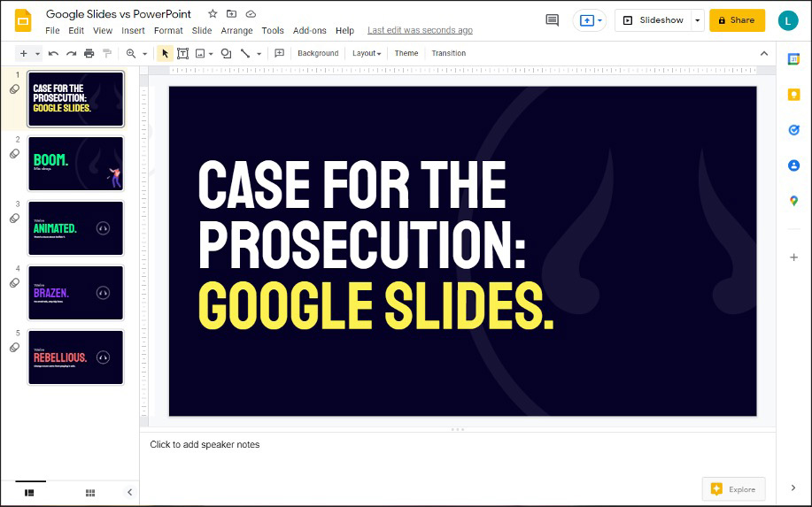The width and height of the screenshot is (812, 507).
Task: Click the Zoom magnifier tool
Action: click(x=131, y=53)
